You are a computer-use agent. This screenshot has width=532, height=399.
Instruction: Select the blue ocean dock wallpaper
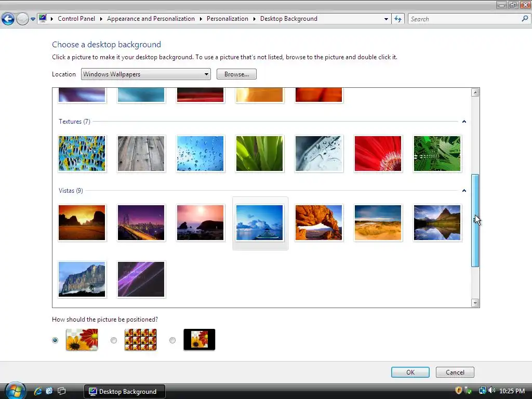point(260,222)
